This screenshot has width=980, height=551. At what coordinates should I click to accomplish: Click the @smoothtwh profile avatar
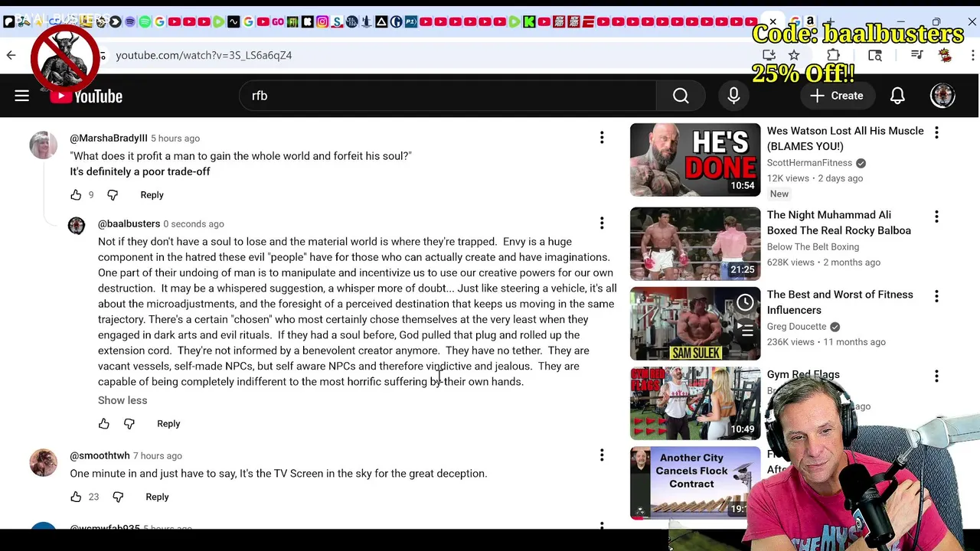(43, 462)
